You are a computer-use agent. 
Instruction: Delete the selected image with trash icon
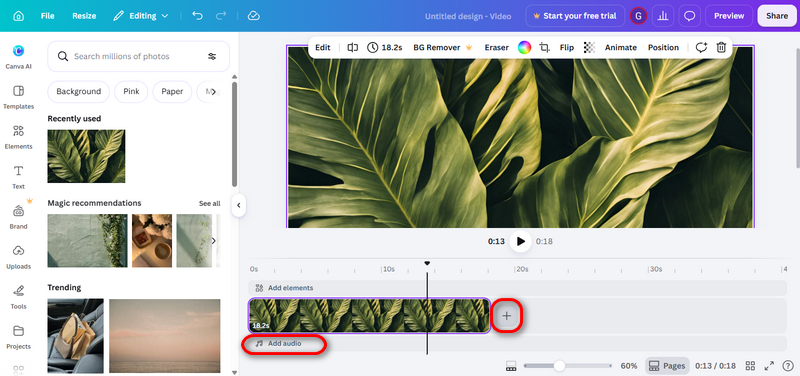721,47
